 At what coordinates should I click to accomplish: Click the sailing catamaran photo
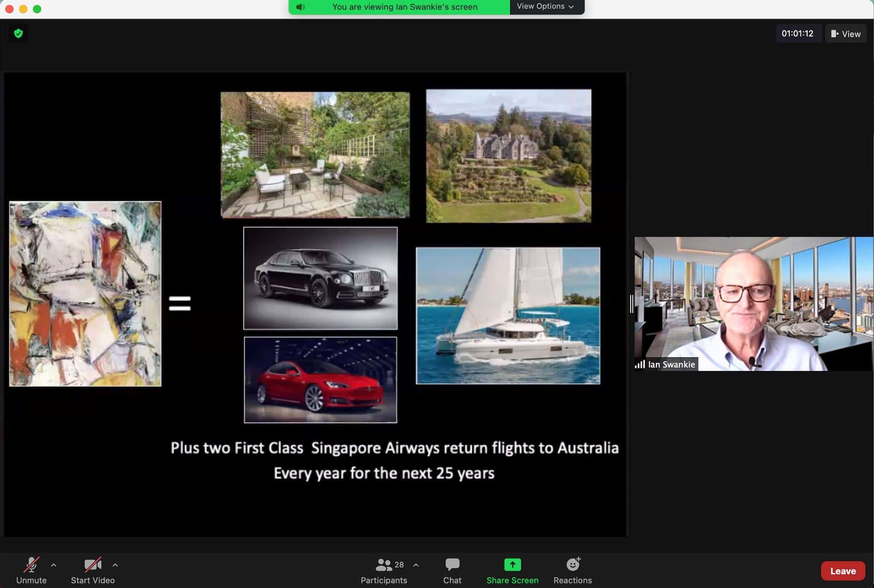click(x=508, y=316)
